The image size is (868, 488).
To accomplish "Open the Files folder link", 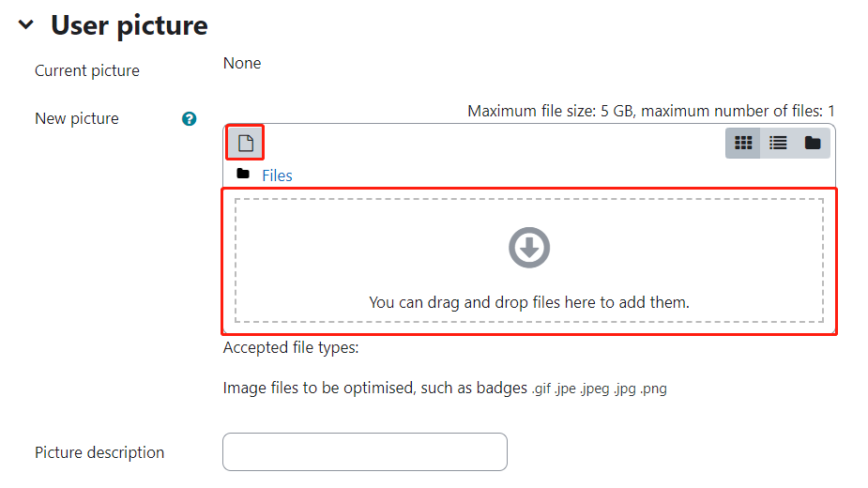I will point(277,175).
